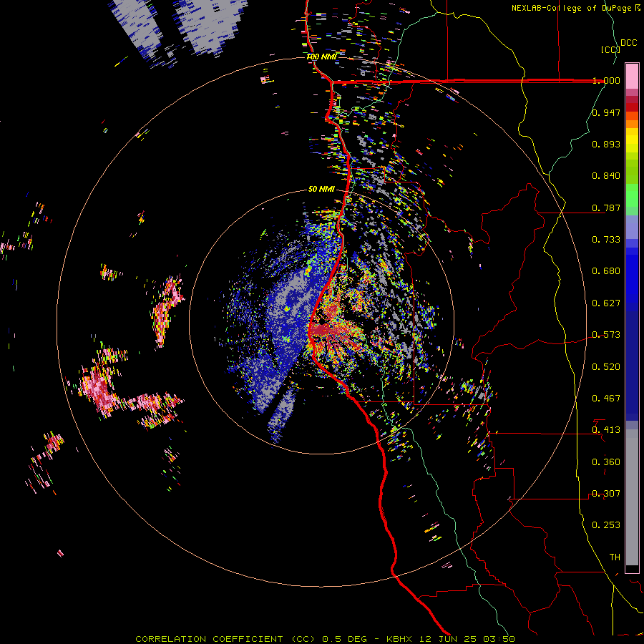The image size is (644, 644).
Task: Click the 0.840 scale value
Action: [606, 176]
